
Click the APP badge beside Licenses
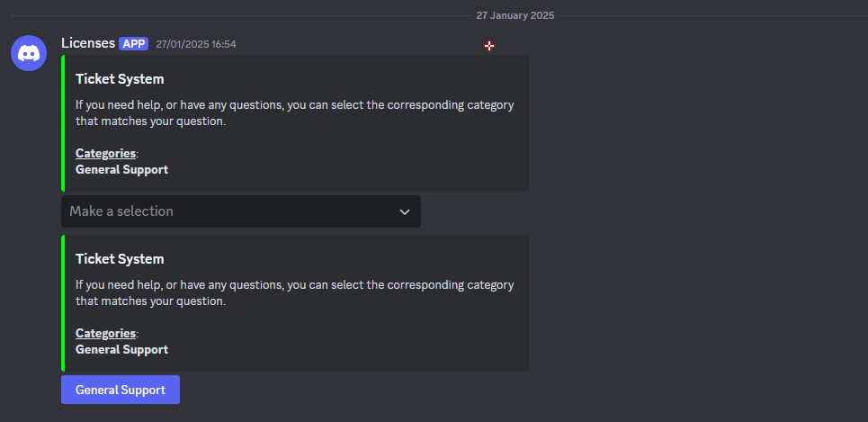[x=133, y=43]
